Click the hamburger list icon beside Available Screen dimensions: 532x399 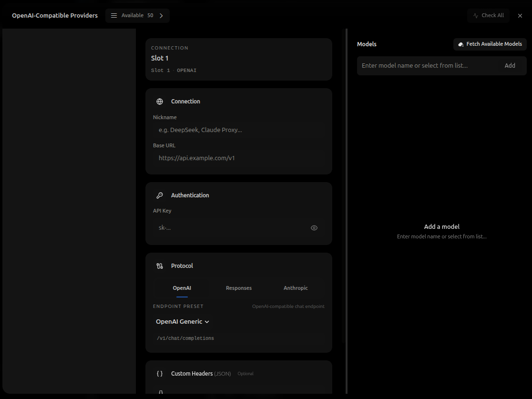(x=114, y=16)
